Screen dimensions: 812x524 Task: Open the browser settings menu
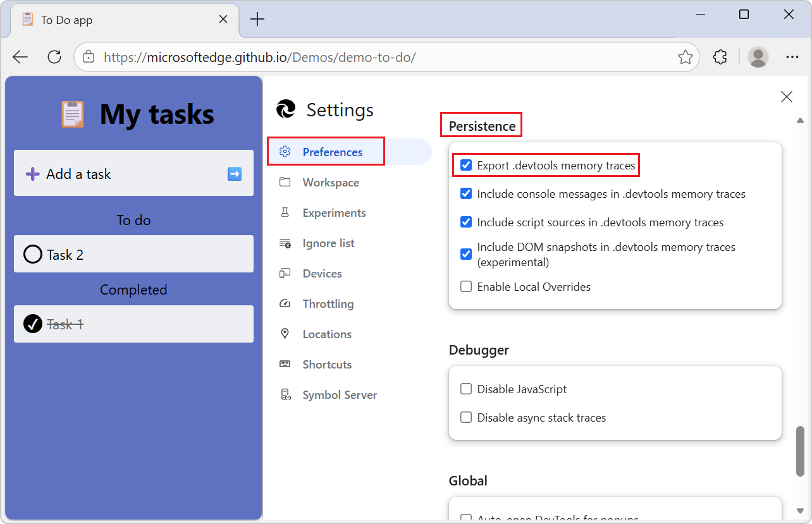(792, 56)
